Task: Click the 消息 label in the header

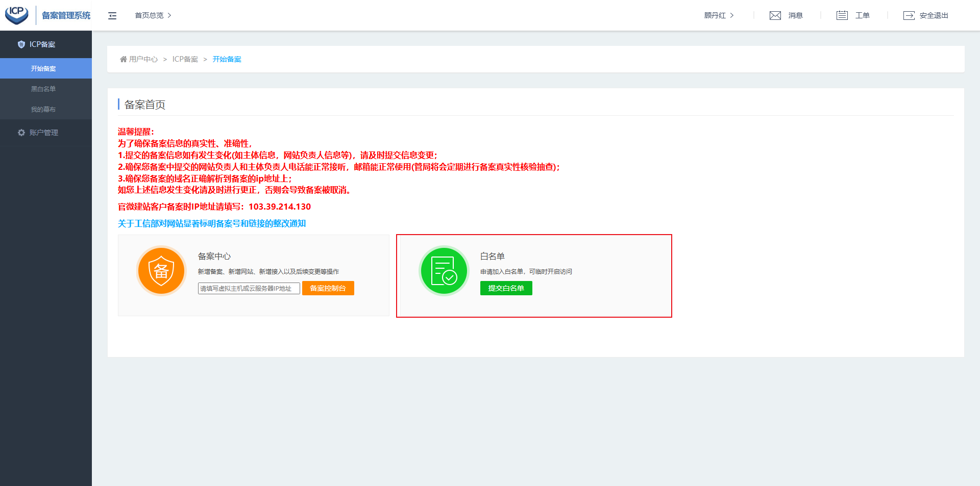Action: tap(795, 15)
